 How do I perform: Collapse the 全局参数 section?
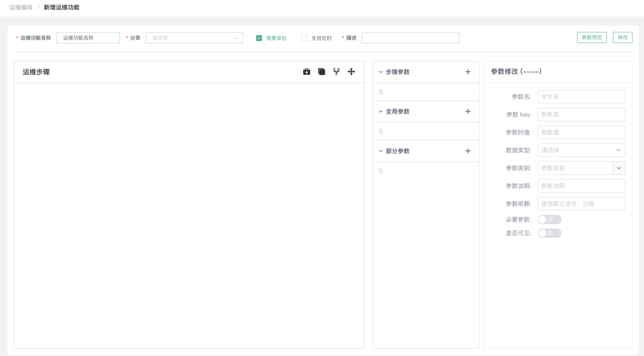click(381, 112)
